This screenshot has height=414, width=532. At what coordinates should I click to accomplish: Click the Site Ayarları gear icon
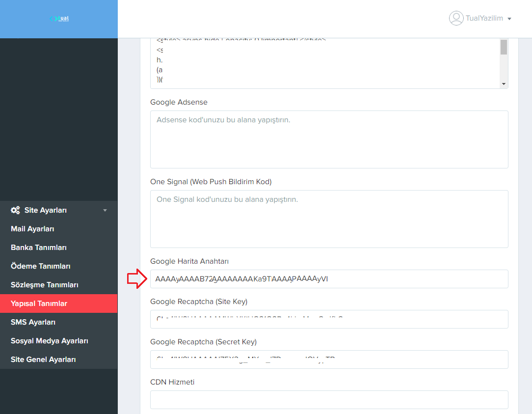(x=15, y=210)
